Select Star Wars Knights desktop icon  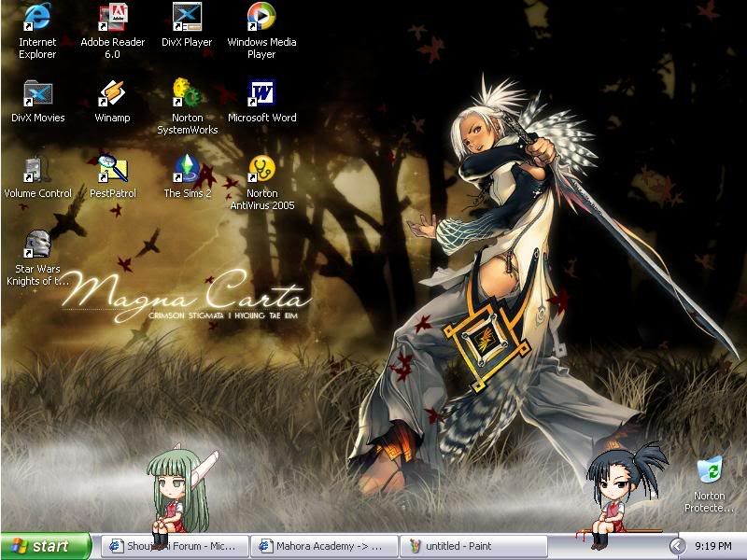click(x=37, y=245)
